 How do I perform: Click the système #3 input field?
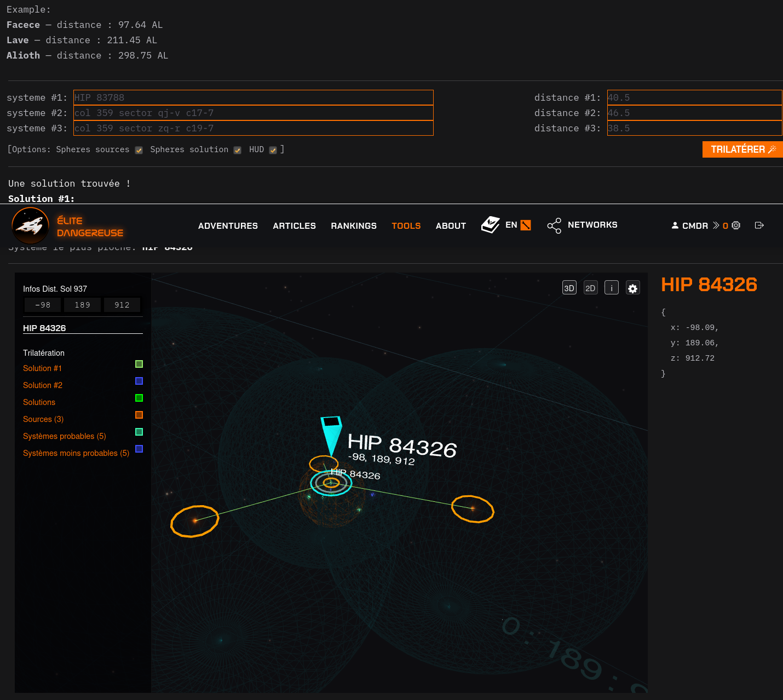[x=254, y=128]
